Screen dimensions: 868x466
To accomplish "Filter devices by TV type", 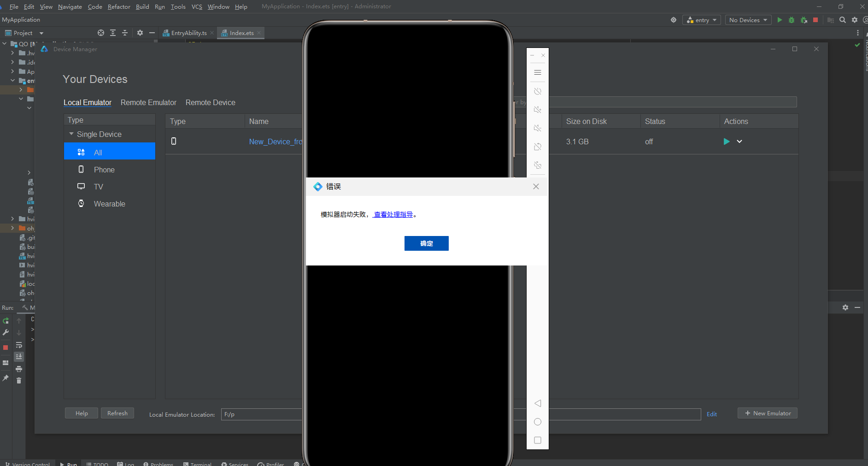I will pyautogui.click(x=110, y=187).
